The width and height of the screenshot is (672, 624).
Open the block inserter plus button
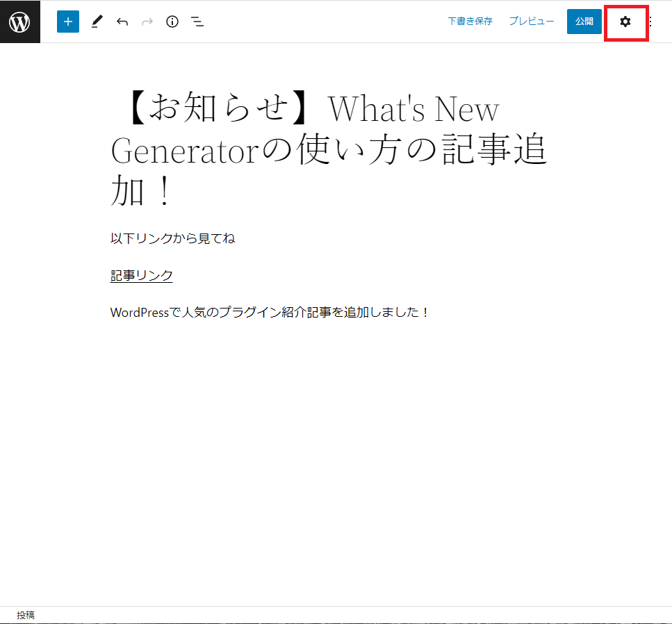(x=67, y=22)
